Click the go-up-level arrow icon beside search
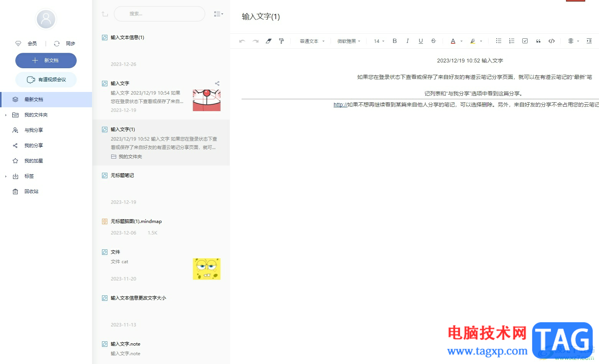Viewport: 599px width, 364px height. pos(105,14)
